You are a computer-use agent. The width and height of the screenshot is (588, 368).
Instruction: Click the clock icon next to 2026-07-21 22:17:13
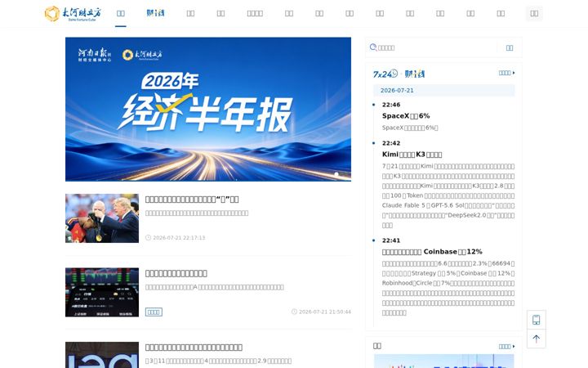(148, 238)
